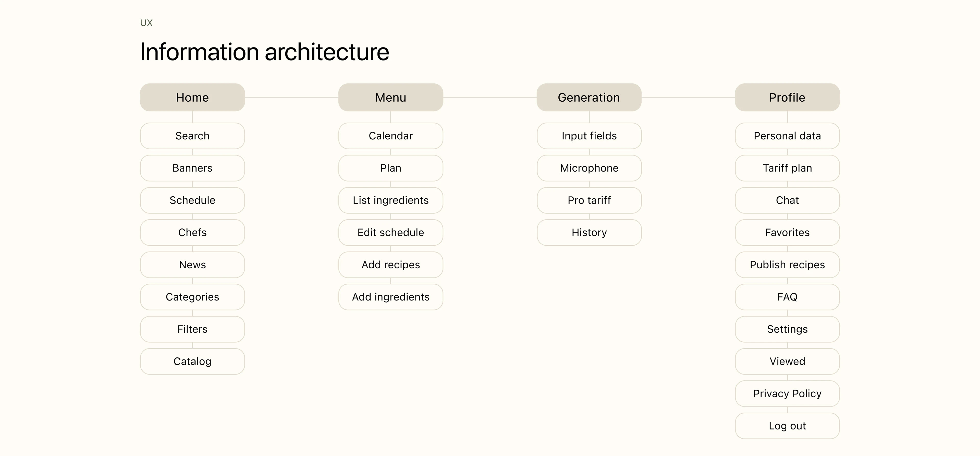Select the Categories node
This screenshot has width=980, height=456.
click(x=192, y=297)
